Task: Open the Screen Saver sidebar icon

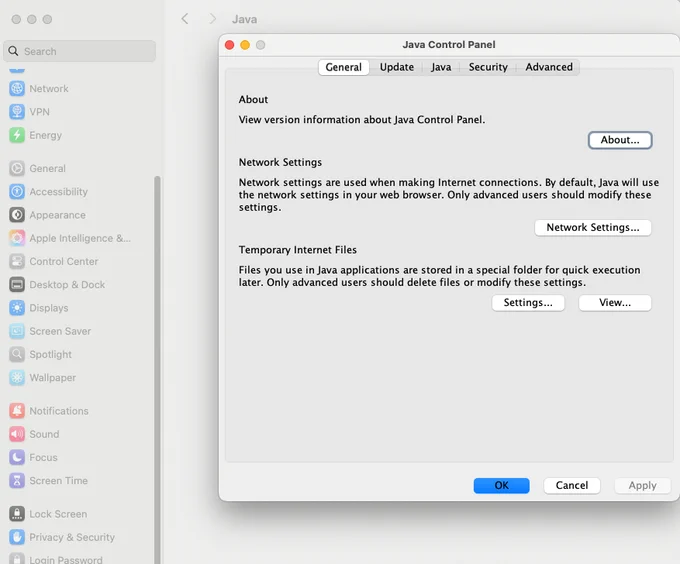Action: pos(17,331)
